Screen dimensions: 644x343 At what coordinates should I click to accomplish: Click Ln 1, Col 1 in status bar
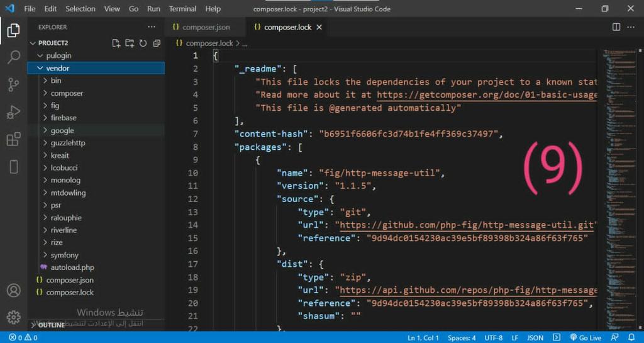tap(423, 338)
